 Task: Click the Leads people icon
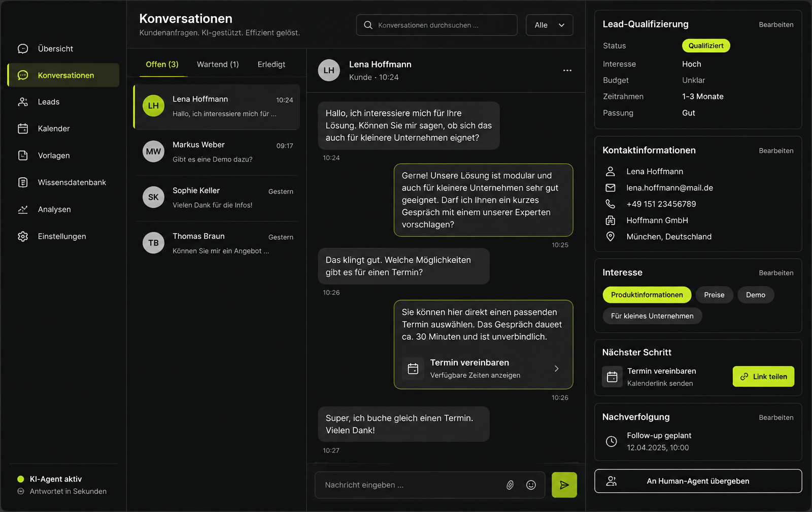click(23, 102)
